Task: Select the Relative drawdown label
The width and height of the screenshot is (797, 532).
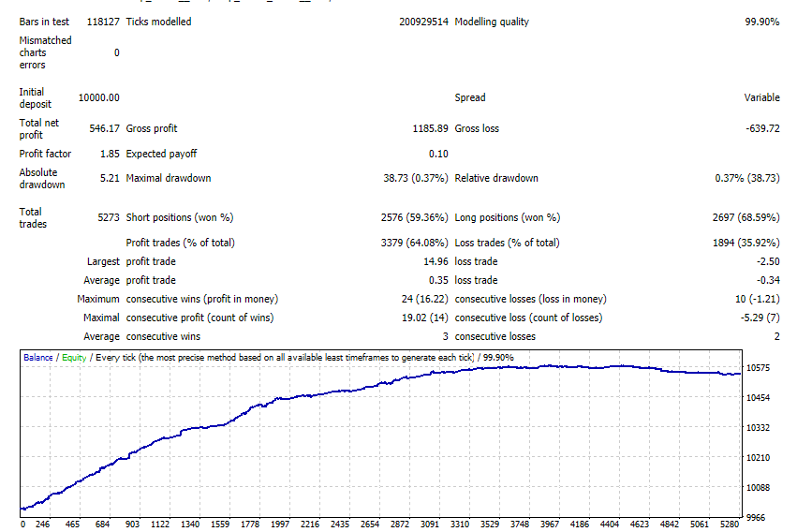Action: (496, 178)
